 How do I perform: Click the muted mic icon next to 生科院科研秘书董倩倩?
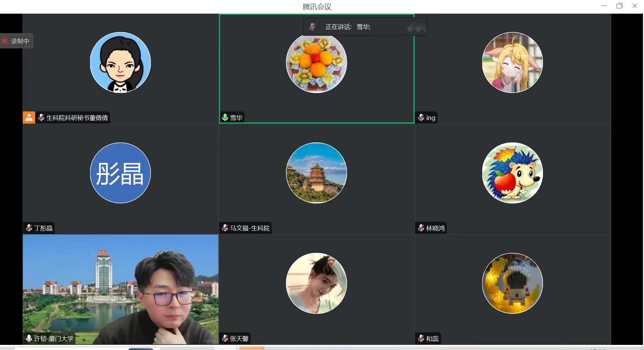[x=41, y=118]
